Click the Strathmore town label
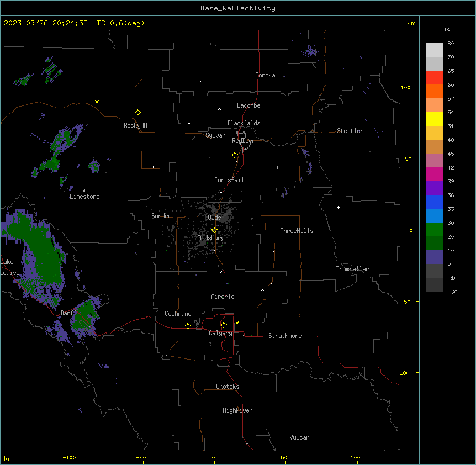The height and width of the screenshot is (465, 476). 285,336
